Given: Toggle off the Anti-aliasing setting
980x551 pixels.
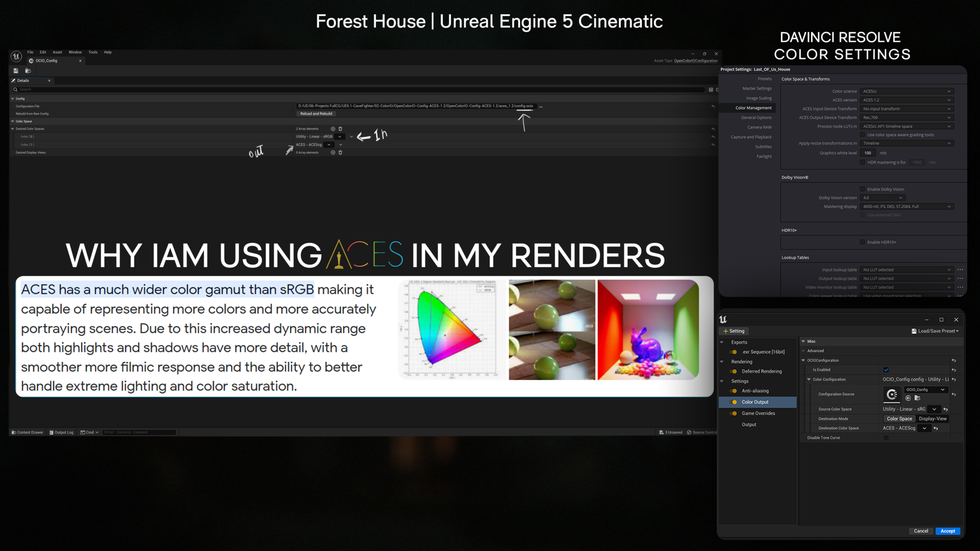Looking at the screenshot, I should point(734,391).
